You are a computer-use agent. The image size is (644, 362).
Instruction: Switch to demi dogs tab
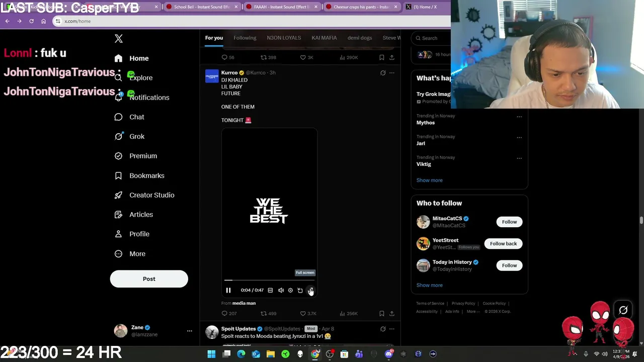(x=360, y=38)
